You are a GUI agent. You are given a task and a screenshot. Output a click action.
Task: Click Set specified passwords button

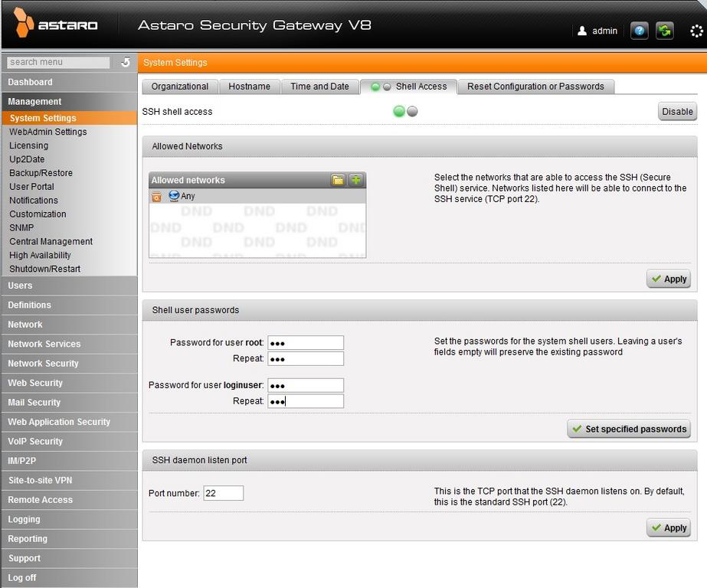[x=628, y=429]
